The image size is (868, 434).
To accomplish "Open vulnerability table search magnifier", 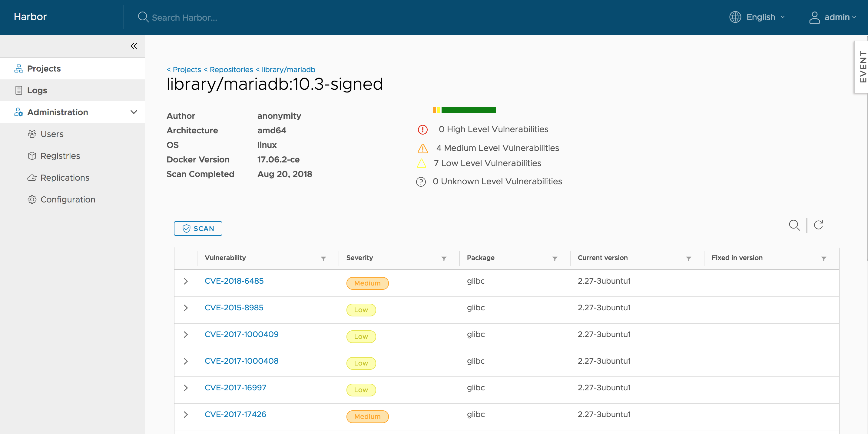I will tap(794, 225).
